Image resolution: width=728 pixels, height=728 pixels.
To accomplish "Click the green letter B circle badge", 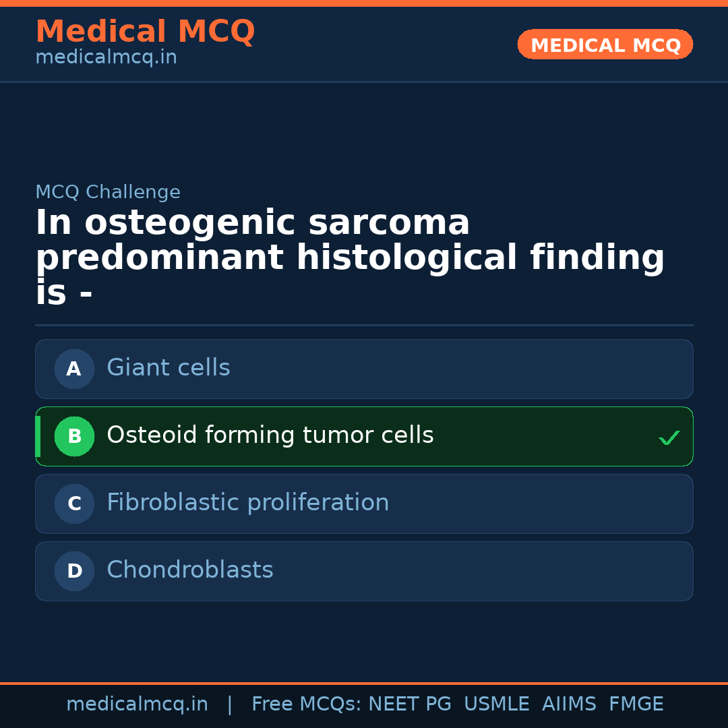I will point(74,436).
